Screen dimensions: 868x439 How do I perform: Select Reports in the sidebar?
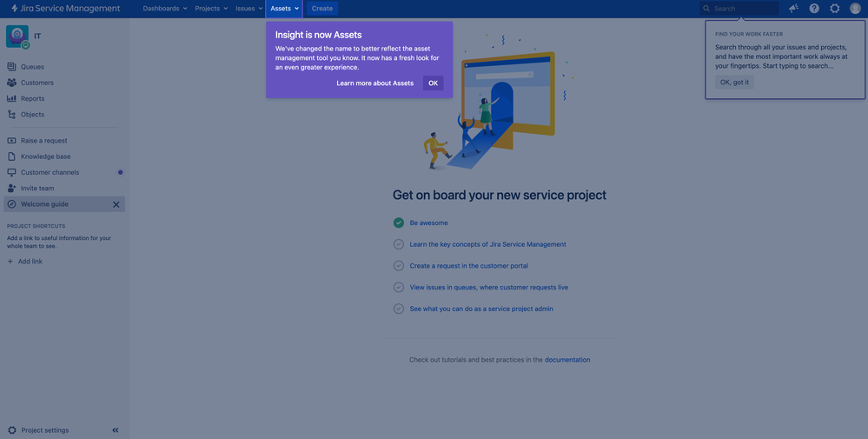pos(64,98)
